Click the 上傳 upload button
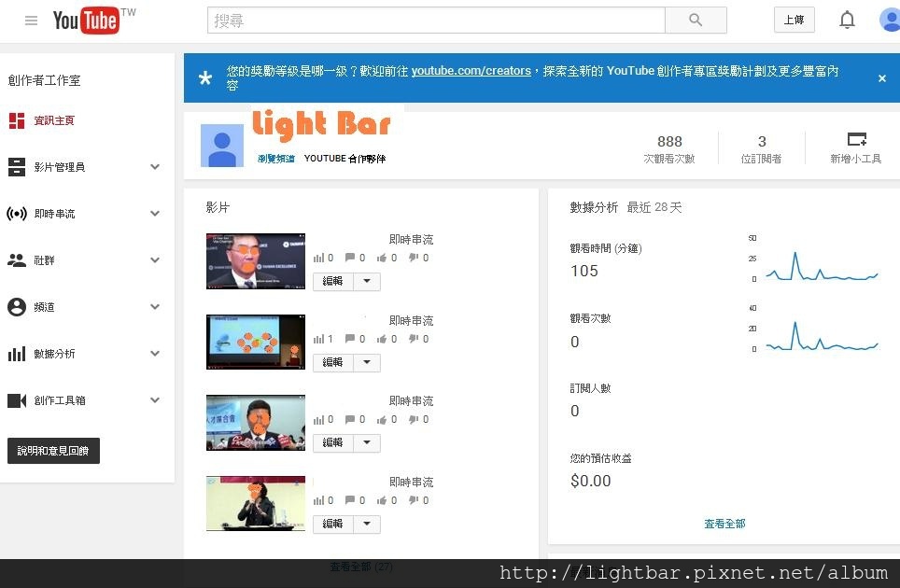Screen dimensions: 900x588 795,21
